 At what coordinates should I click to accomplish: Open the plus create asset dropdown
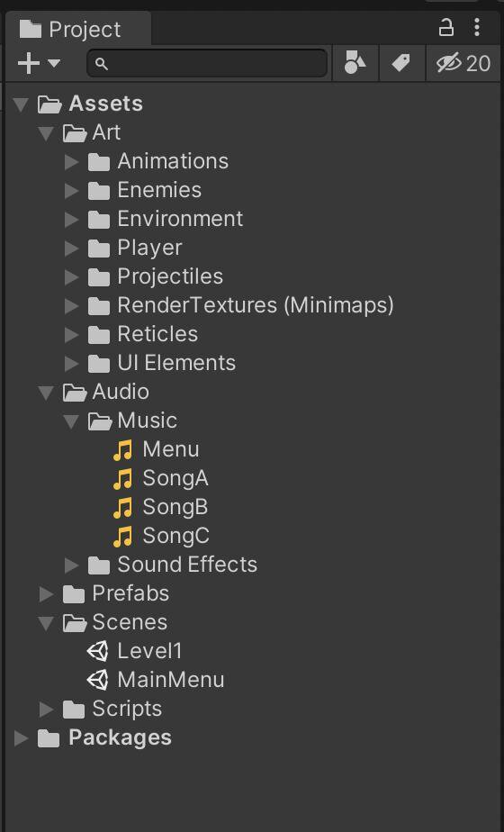pyautogui.click(x=39, y=64)
